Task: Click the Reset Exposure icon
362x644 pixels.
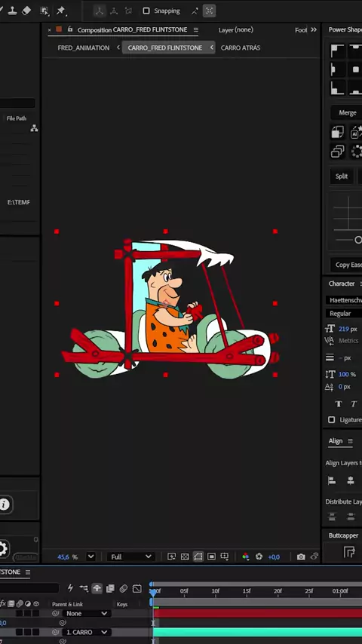Action: (259, 557)
